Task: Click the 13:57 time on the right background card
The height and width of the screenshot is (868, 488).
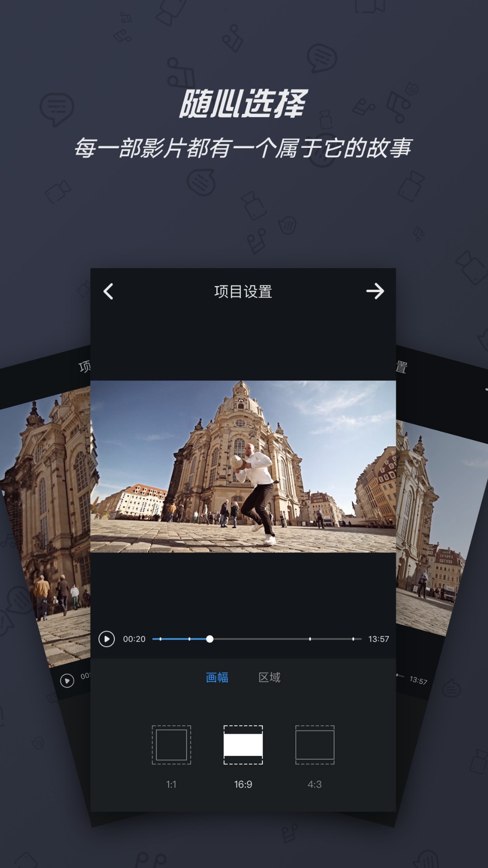Action: [x=418, y=680]
